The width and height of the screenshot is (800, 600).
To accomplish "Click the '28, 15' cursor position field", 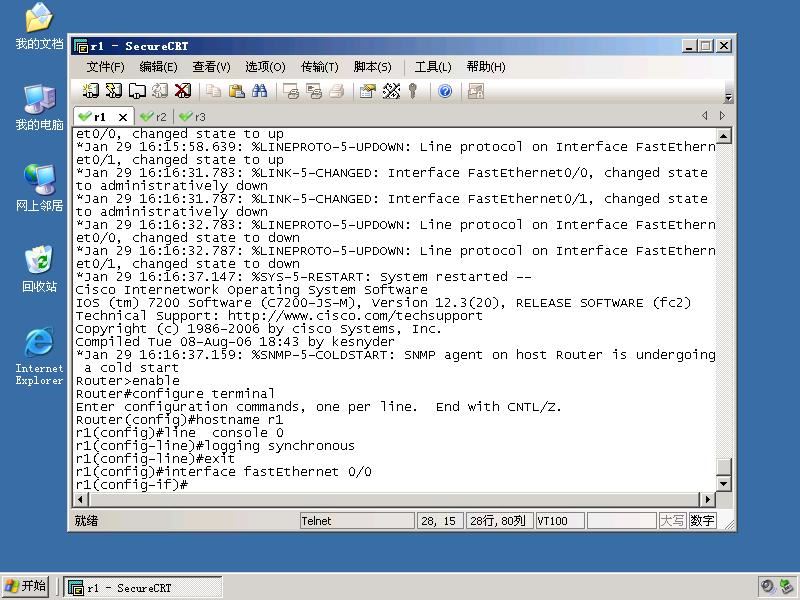I will point(439,521).
